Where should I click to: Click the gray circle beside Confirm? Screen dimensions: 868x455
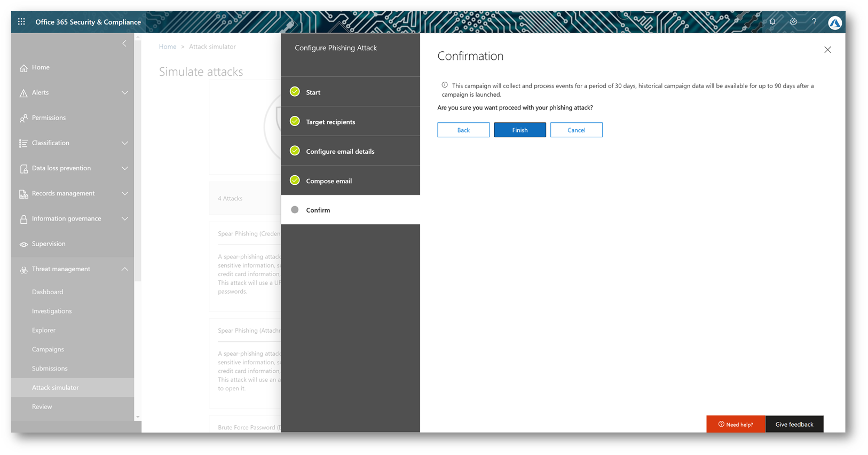[295, 210]
